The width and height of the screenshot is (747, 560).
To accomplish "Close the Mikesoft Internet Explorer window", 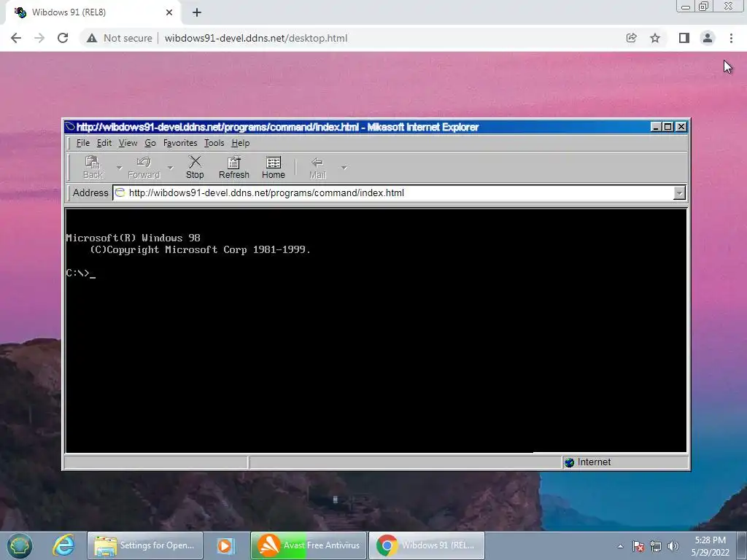I will tap(682, 127).
